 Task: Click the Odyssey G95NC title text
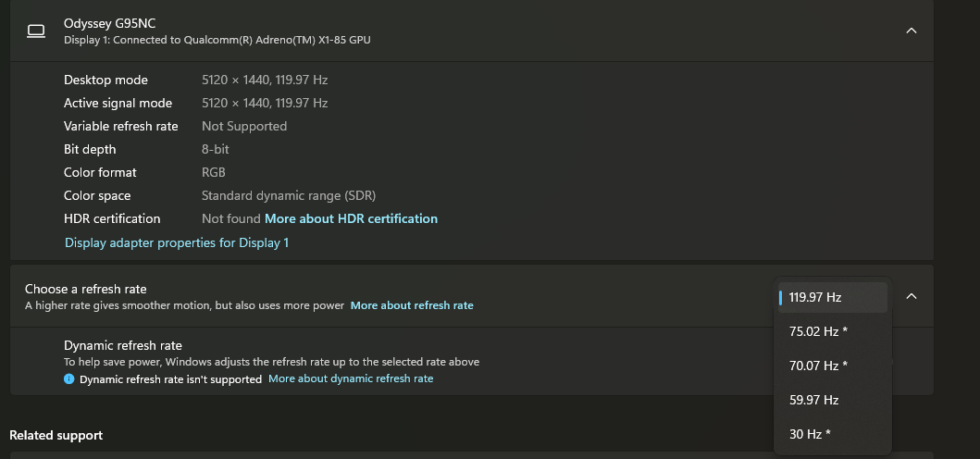point(104,22)
